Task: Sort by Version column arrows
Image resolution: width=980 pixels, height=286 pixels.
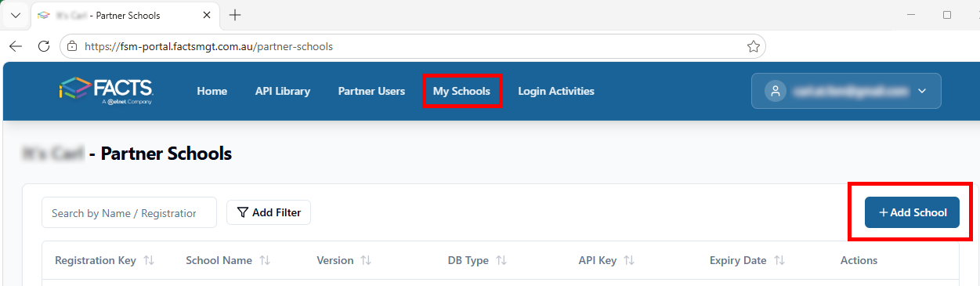Action: 366,260
